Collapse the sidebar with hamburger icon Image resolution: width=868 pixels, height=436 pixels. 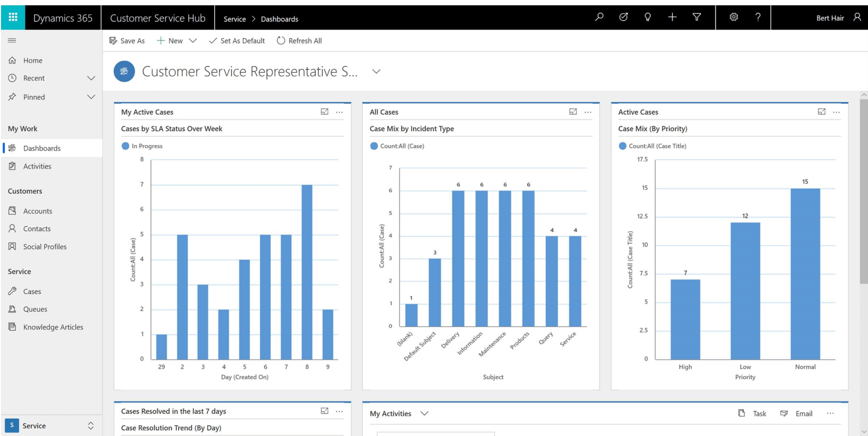[12, 40]
